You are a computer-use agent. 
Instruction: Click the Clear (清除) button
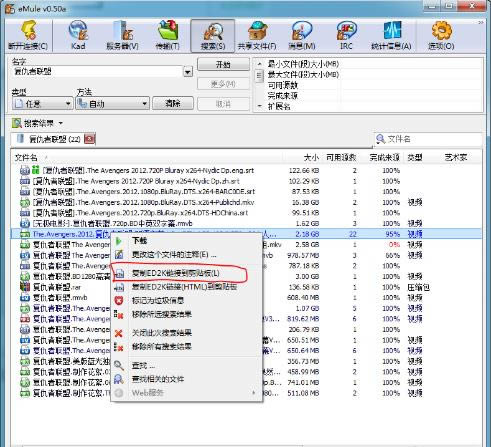click(x=173, y=104)
